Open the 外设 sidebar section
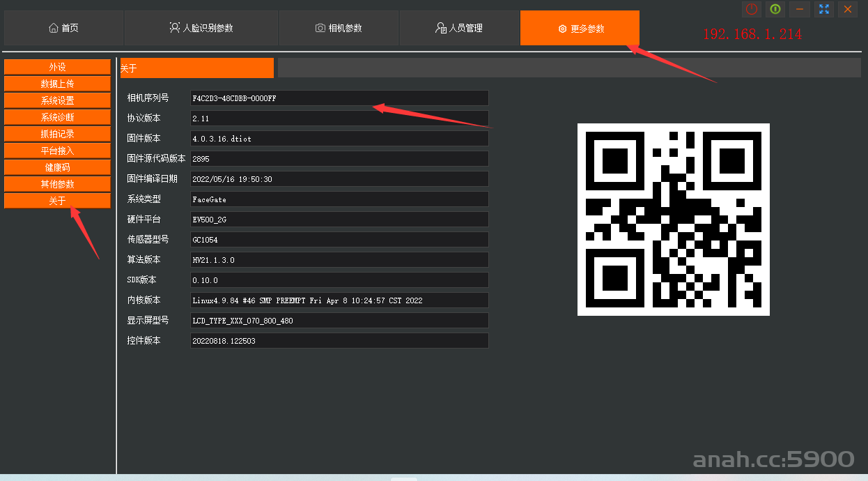Viewport: 868px width, 481px height. click(57, 67)
